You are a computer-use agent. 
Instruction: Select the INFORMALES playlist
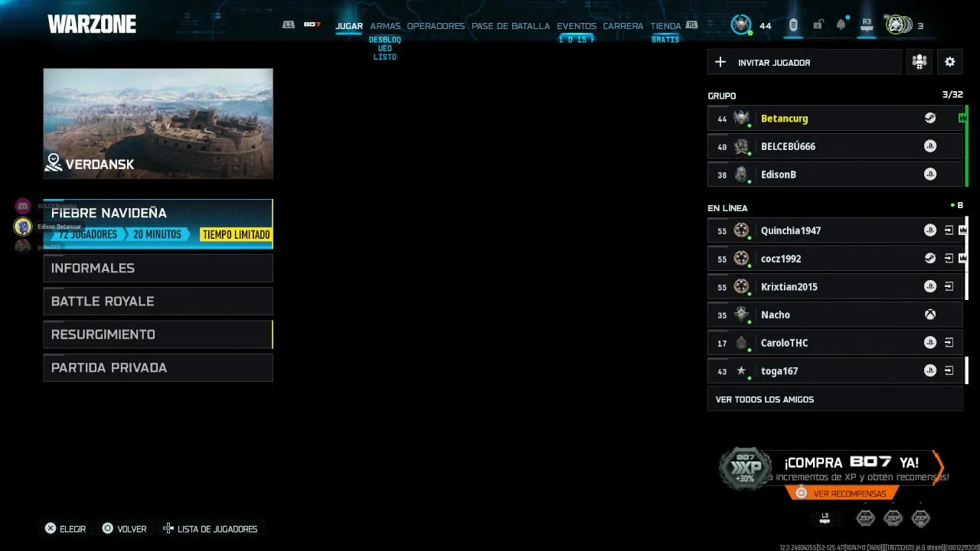click(x=158, y=268)
